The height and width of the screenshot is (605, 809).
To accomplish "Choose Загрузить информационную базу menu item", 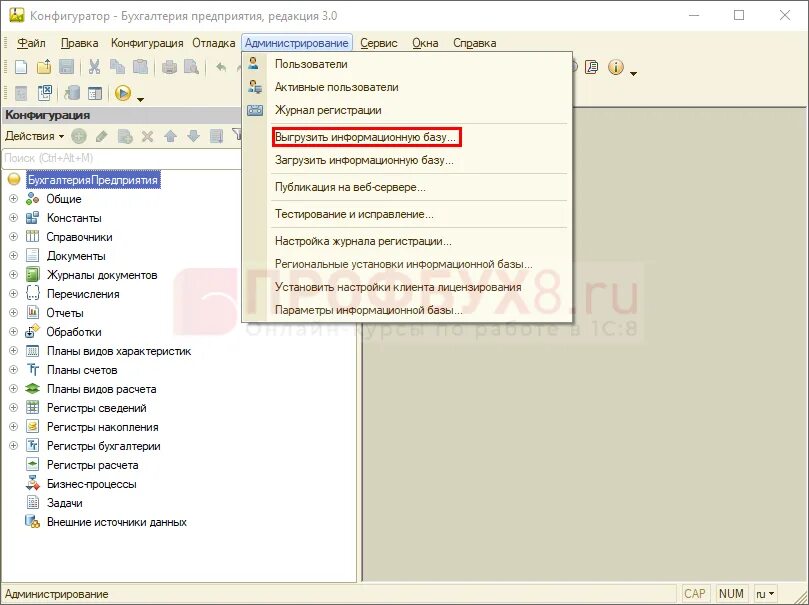I will [364, 160].
